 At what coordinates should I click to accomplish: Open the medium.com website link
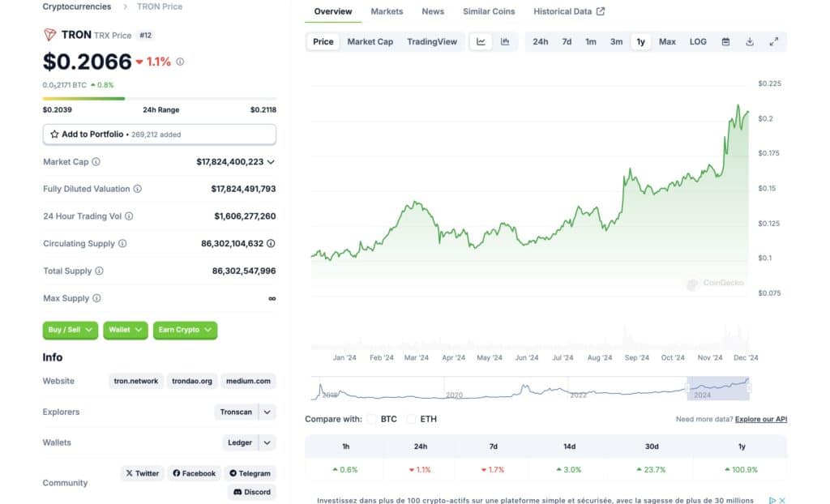(x=248, y=381)
